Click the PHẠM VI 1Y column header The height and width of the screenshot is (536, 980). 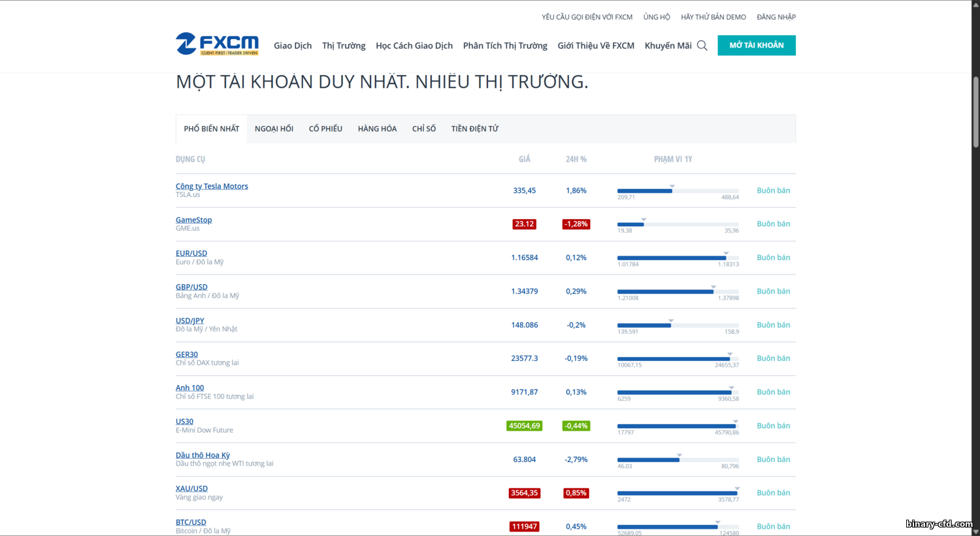[x=673, y=159]
